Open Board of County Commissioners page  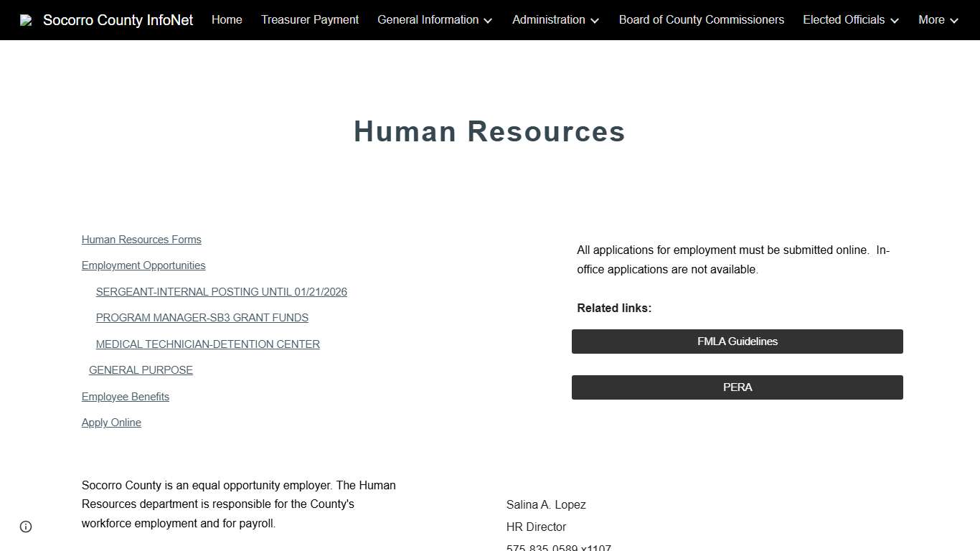point(701,20)
